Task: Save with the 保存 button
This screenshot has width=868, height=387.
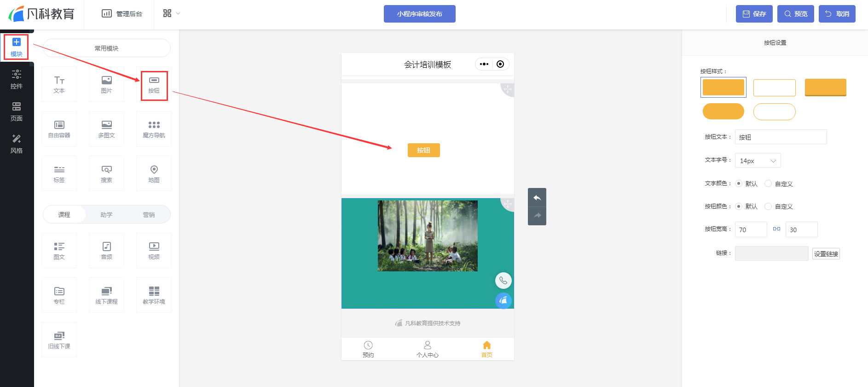Action: (x=754, y=14)
